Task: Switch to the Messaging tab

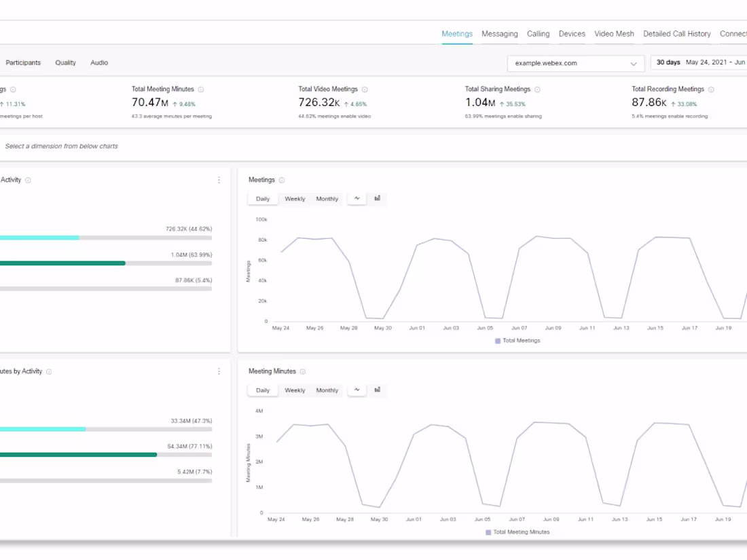Action: [x=499, y=34]
